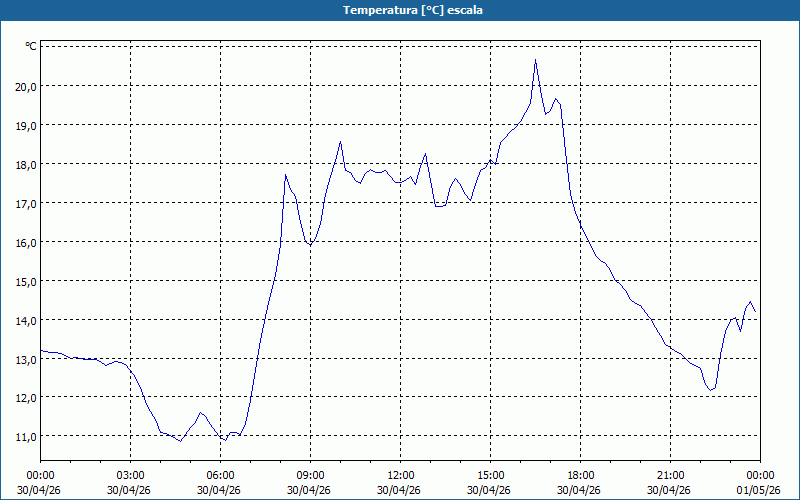Click the 09:00 time axis label
Image resolution: width=800 pixels, height=500 pixels.
click(x=310, y=476)
